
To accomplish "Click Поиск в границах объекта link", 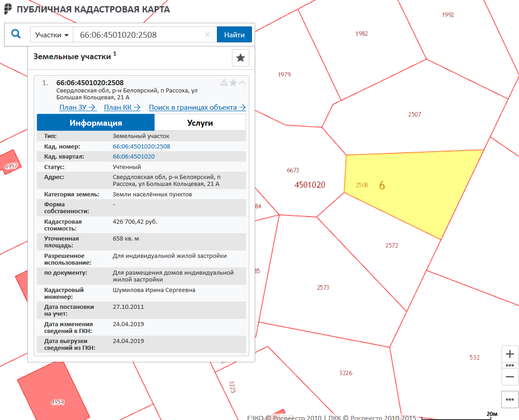I will [197, 108].
